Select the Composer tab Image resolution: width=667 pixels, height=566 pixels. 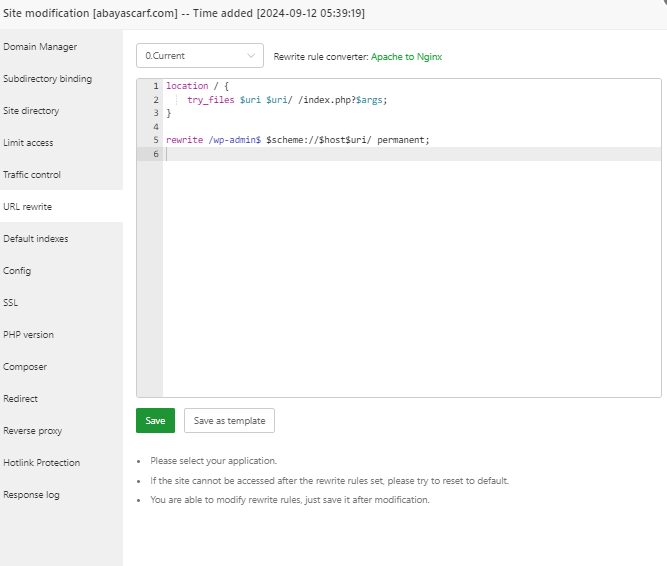point(25,367)
